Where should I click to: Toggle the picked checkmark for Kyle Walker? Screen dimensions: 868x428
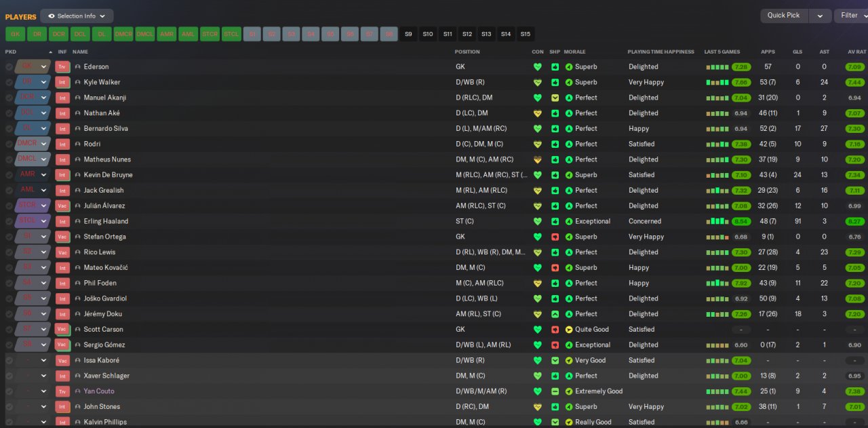pyautogui.click(x=9, y=83)
